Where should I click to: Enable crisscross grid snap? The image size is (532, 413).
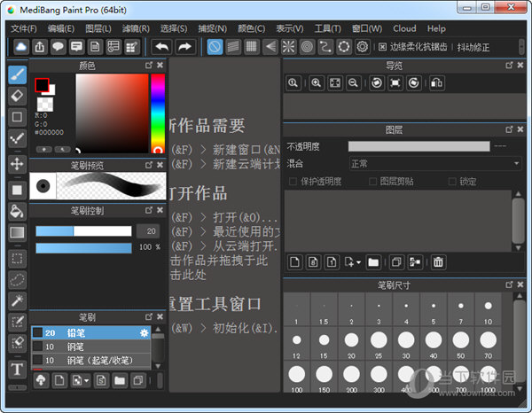(252, 46)
